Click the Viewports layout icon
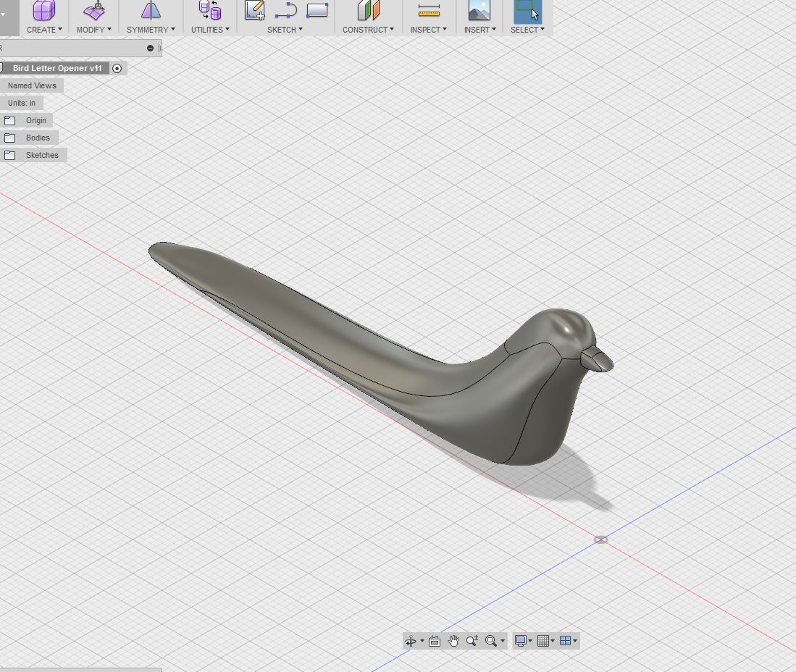The image size is (796, 672). point(565,641)
